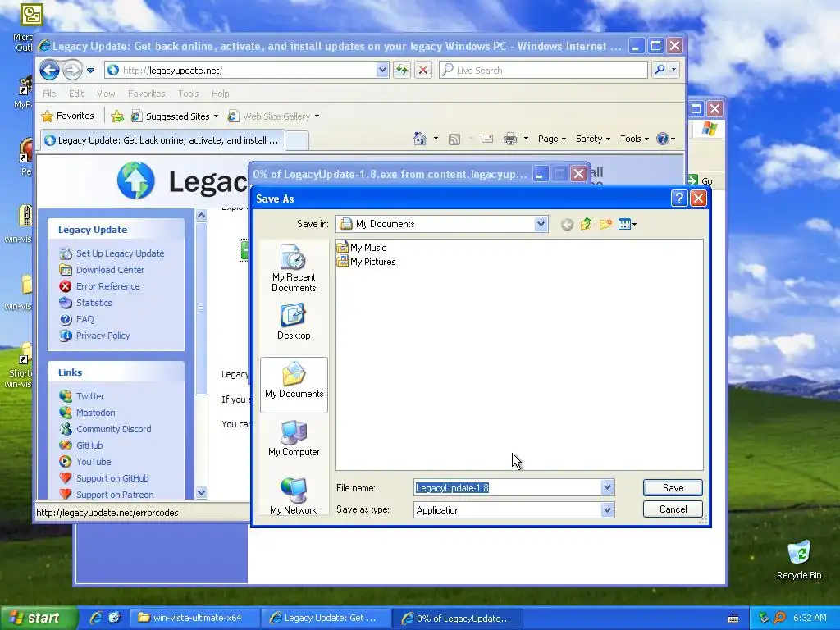
Task: Open the search provider dropdown arrow
Action: 674,70
